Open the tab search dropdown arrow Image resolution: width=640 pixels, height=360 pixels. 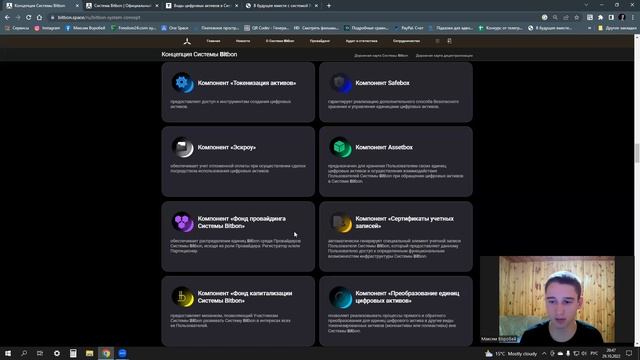(586, 5)
